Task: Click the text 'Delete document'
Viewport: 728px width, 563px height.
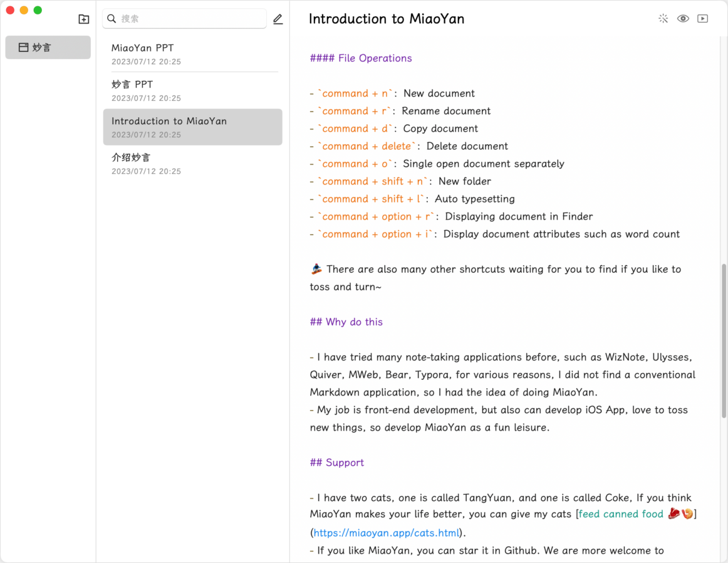Action: (x=467, y=146)
